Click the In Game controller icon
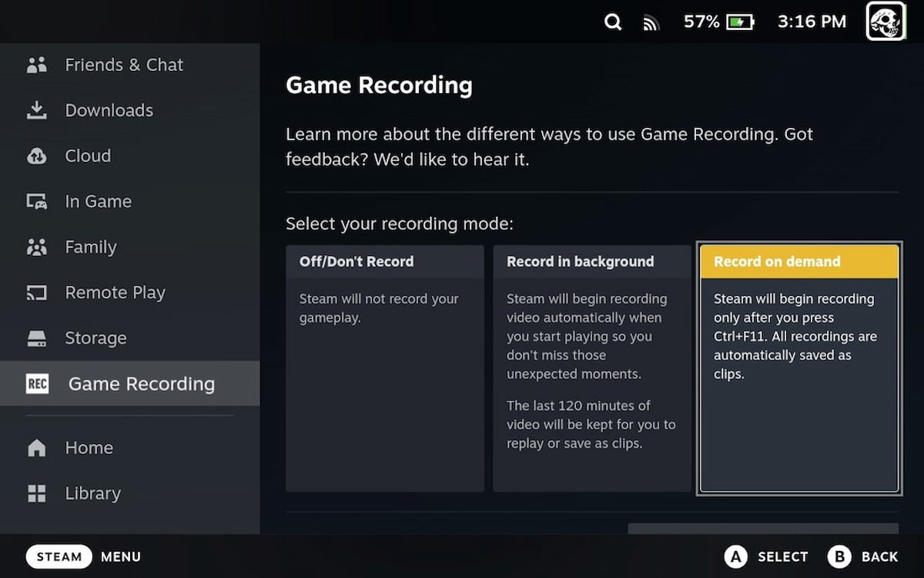This screenshot has width=924, height=578. [x=37, y=201]
